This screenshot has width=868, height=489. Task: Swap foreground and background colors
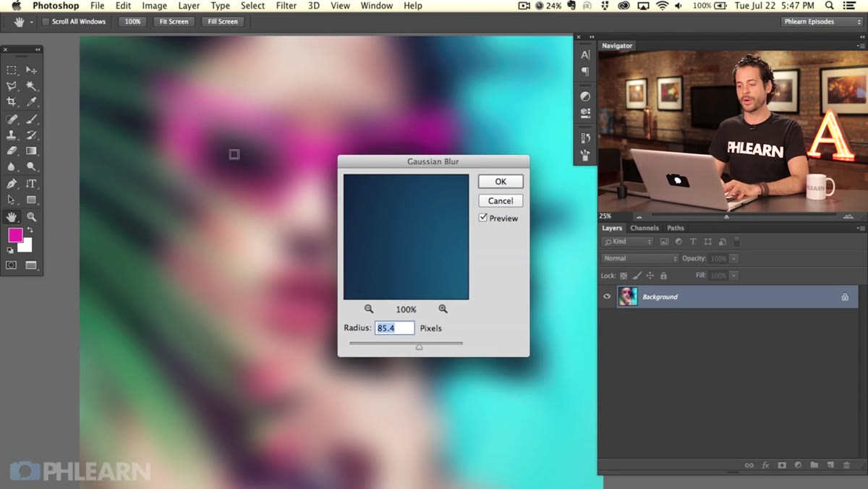[x=30, y=230]
